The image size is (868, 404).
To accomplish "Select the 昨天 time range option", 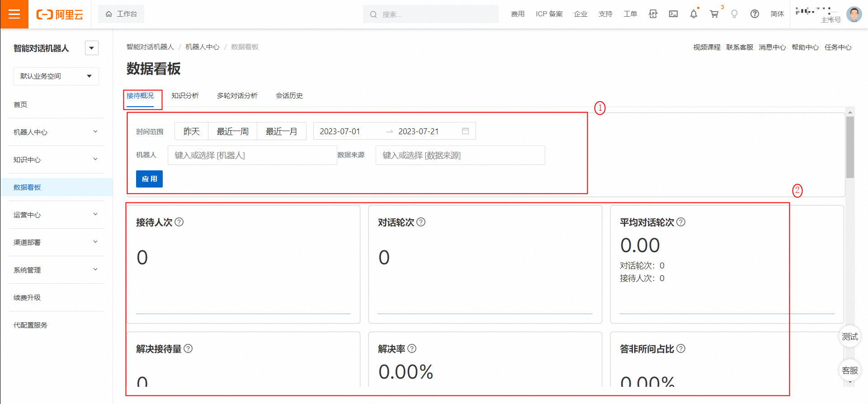I will click(x=192, y=131).
